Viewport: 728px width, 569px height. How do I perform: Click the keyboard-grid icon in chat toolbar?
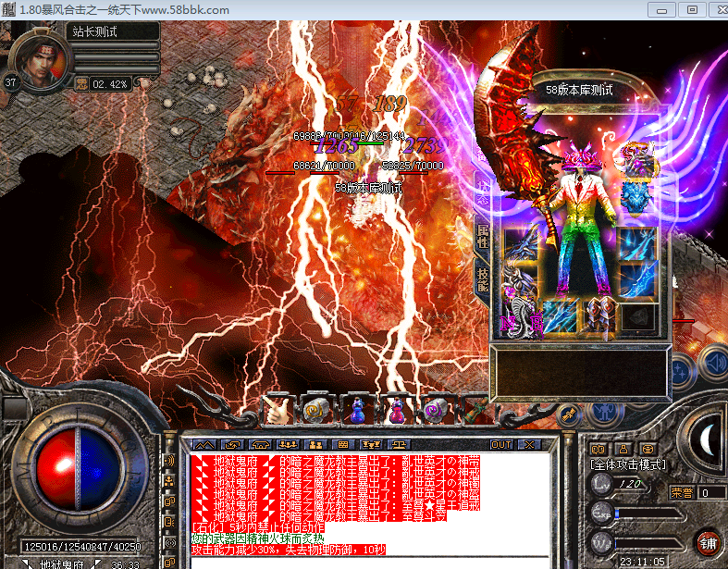343,445
